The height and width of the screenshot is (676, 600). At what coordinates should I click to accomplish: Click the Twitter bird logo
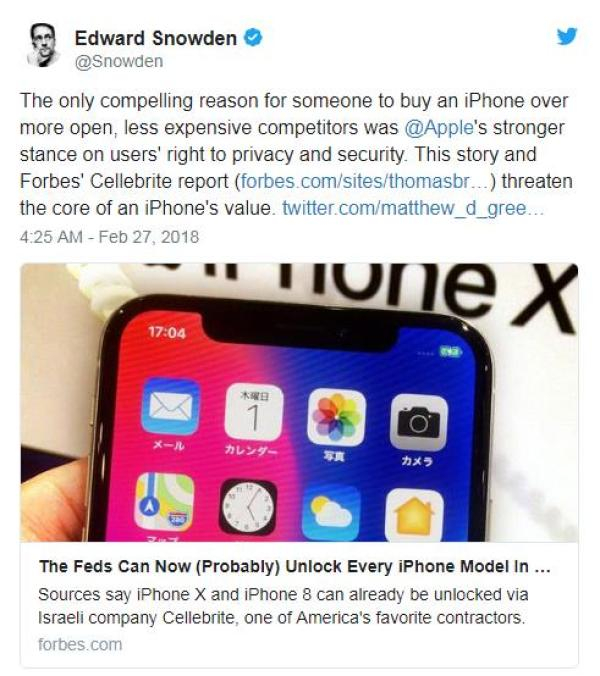[567, 36]
